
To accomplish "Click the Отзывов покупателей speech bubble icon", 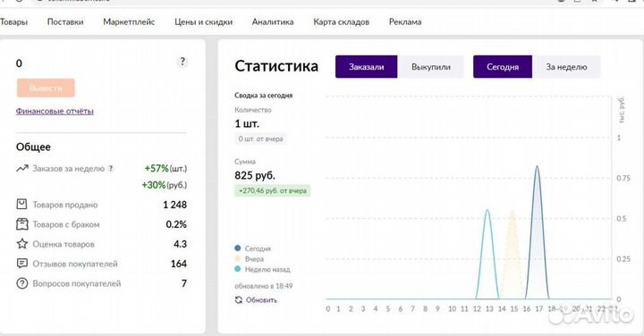I will tap(21, 264).
